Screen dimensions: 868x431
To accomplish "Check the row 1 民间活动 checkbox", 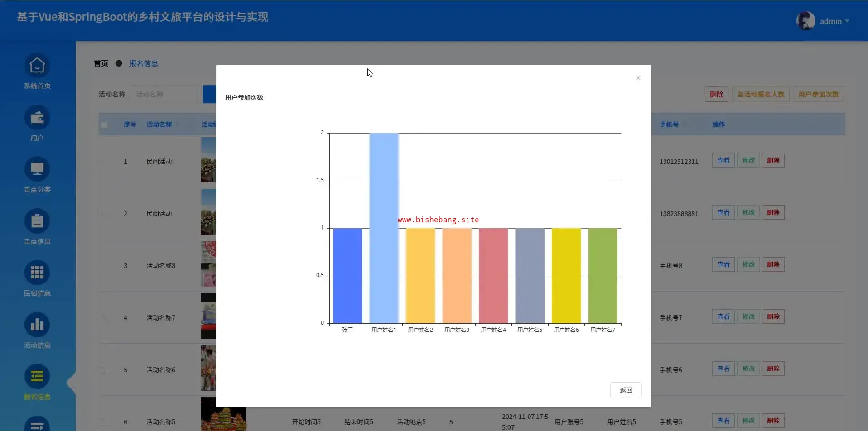I will [x=104, y=162].
